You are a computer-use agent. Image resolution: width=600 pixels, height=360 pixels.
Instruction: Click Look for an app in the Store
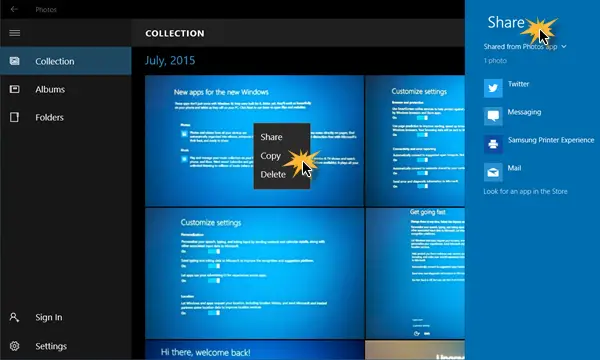pyautogui.click(x=525, y=191)
